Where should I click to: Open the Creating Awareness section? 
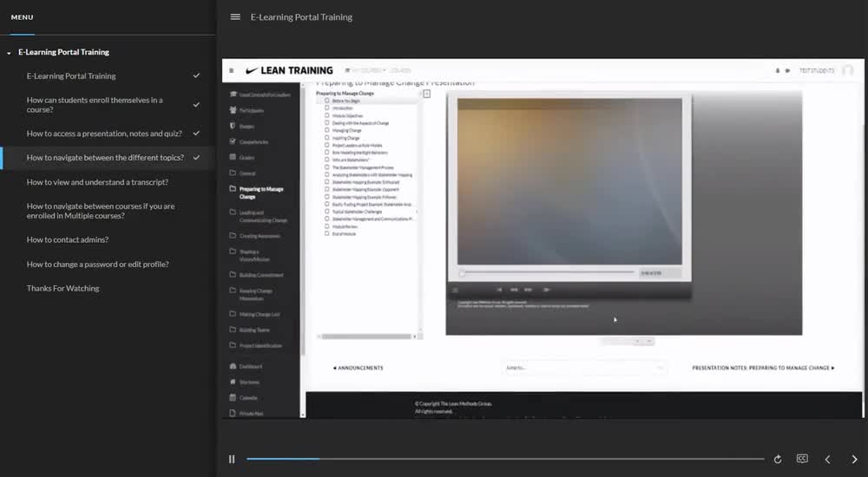255,236
